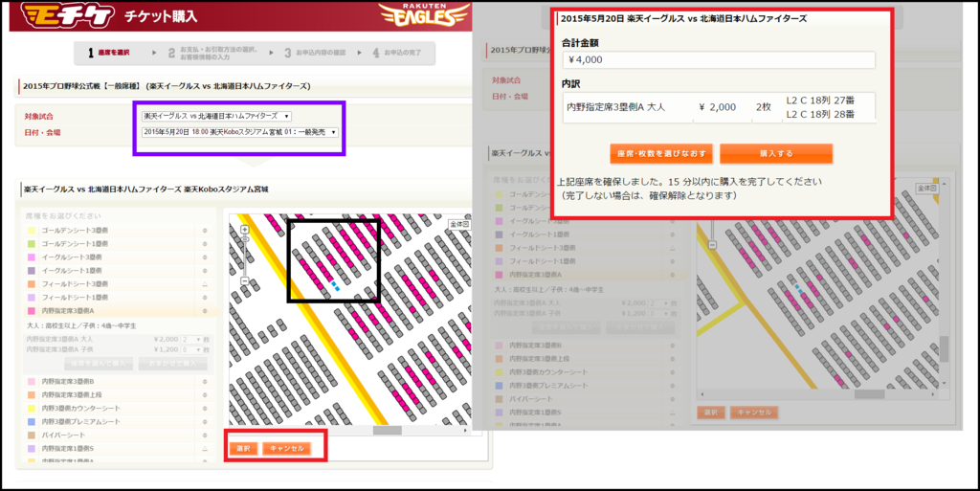
Task: Click 座席・枚数を選びなおす in the confirmation dialog
Action: click(x=661, y=154)
